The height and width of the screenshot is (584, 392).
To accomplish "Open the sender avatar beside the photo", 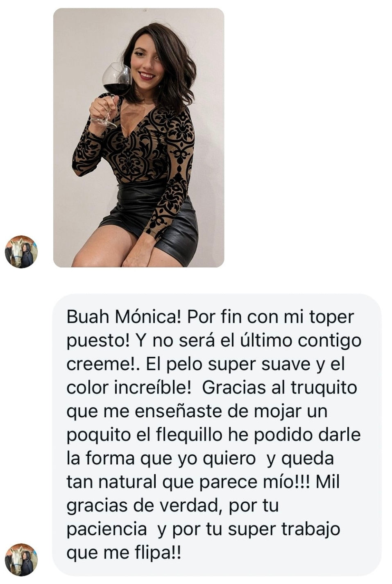I will click(x=21, y=251).
